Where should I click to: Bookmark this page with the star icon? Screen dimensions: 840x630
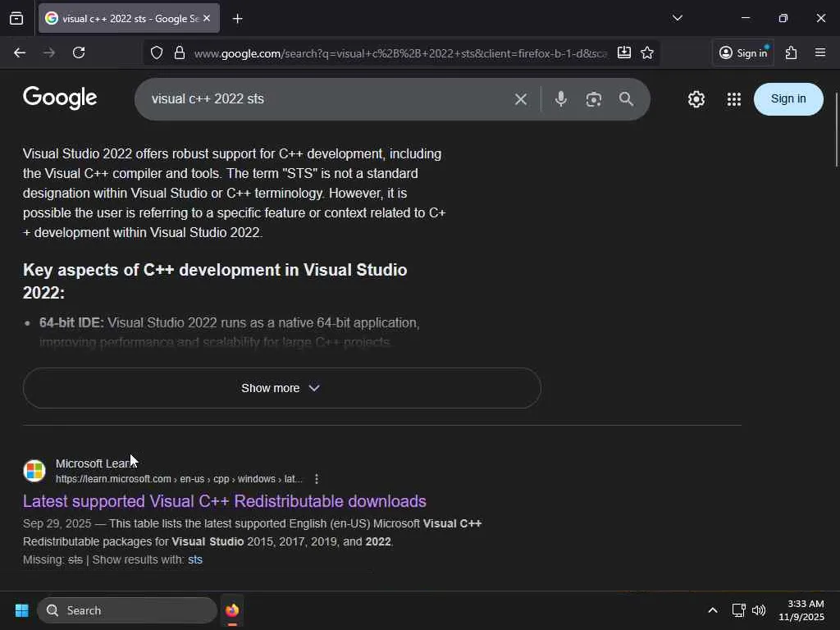coord(647,52)
